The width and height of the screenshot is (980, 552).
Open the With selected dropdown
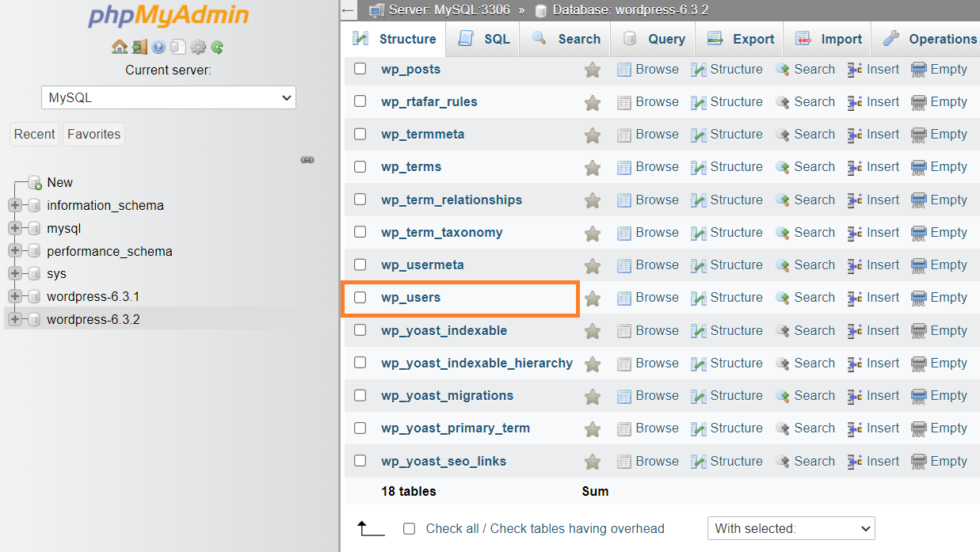(790, 528)
